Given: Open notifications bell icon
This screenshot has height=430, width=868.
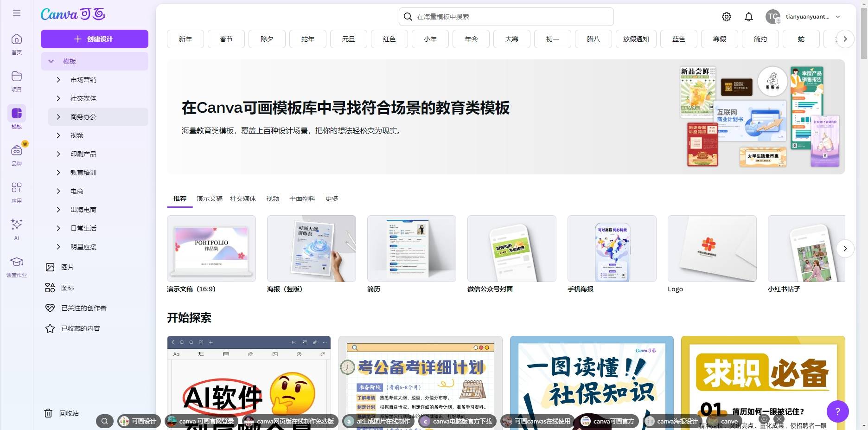Looking at the screenshot, I should tap(749, 17).
